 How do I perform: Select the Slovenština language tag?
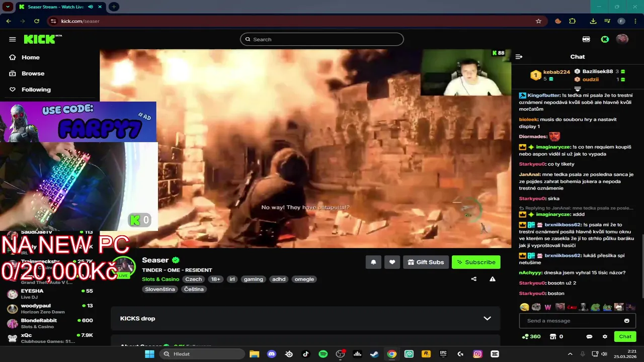[160, 289]
